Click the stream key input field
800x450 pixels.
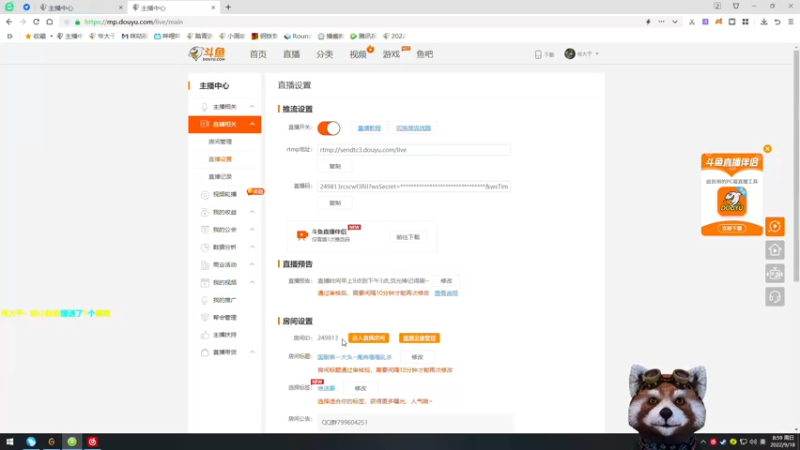tap(414, 187)
